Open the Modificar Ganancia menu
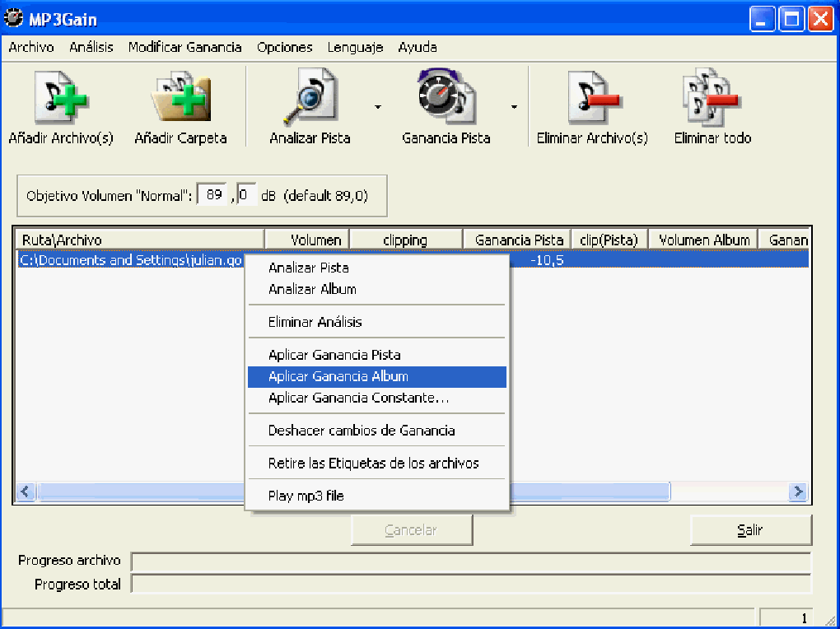The width and height of the screenshot is (840, 629). pos(184,47)
